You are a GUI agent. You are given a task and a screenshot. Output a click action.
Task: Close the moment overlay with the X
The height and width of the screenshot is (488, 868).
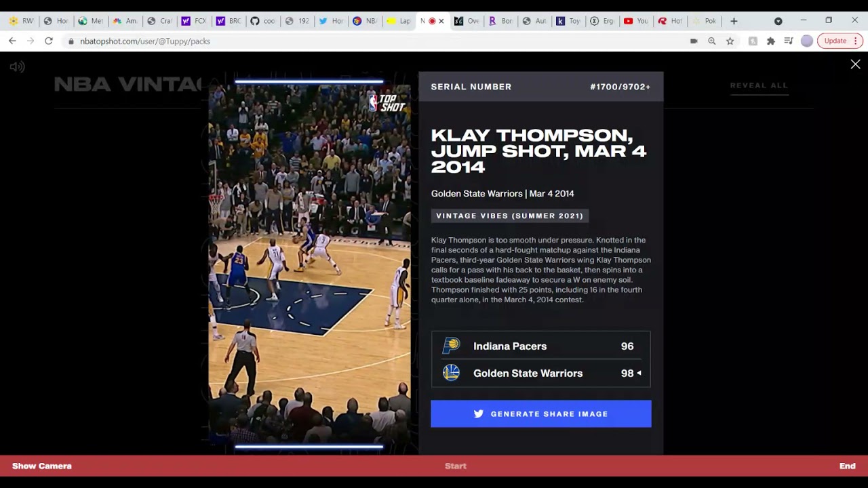(x=855, y=64)
